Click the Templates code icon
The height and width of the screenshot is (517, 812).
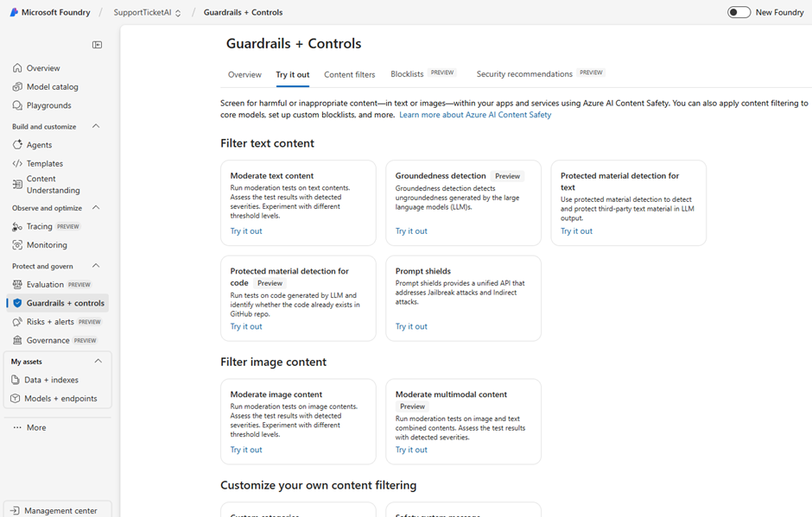coord(17,163)
